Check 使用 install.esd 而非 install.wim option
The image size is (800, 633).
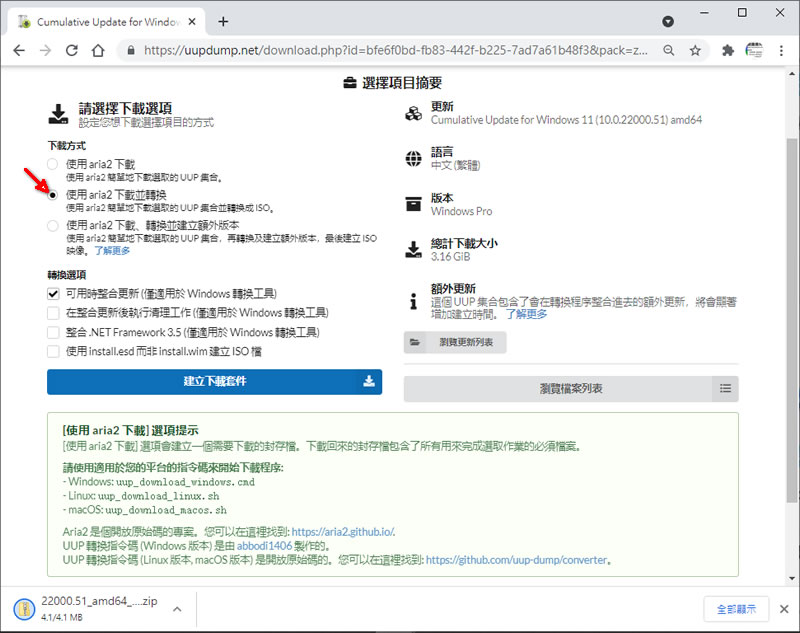53,351
